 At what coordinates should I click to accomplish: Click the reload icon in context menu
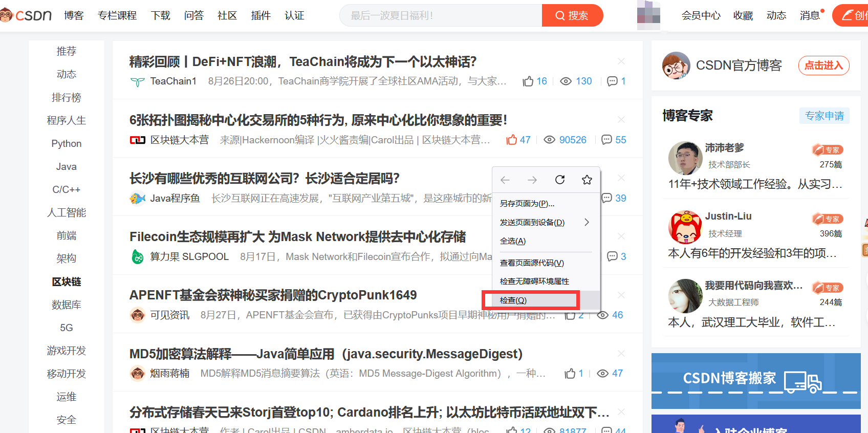[560, 180]
